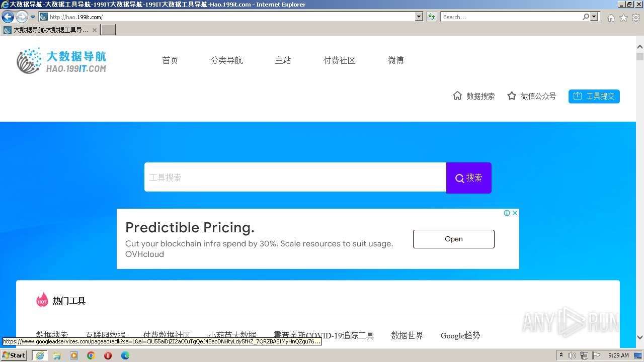Click the Open button in the ad
The image size is (644, 362).
(x=454, y=239)
